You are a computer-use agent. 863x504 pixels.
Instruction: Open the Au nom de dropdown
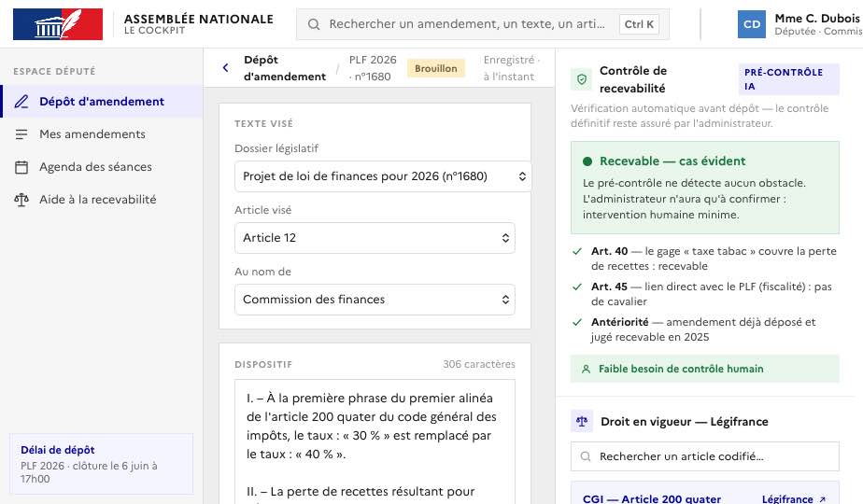tap(375, 300)
